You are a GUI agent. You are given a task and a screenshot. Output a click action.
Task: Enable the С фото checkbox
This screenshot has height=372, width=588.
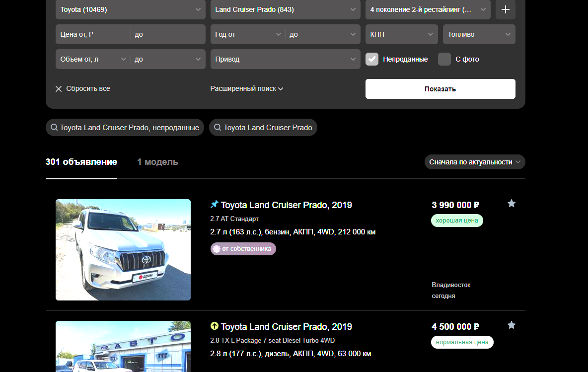point(444,59)
